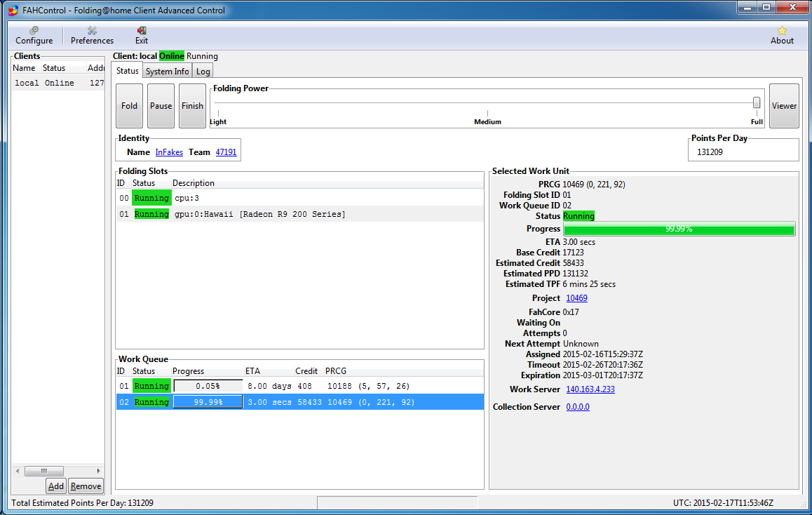This screenshot has width=812, height=515.
Task: Click Work Queue Progress column header
Action: coord(207,371)
